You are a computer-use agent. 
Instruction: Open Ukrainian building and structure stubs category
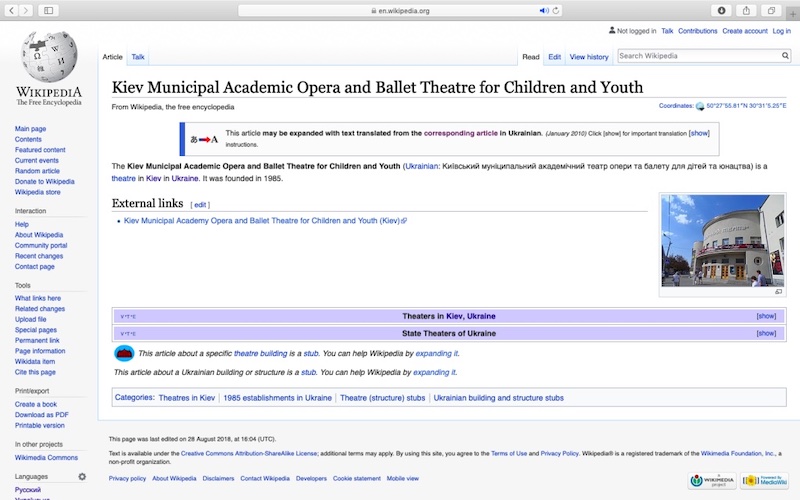(498, 398)
